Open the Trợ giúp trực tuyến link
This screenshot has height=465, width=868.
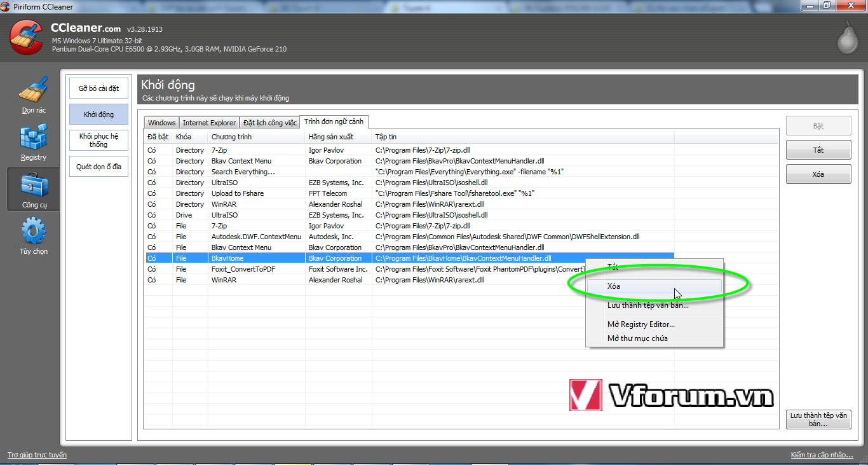37,455
